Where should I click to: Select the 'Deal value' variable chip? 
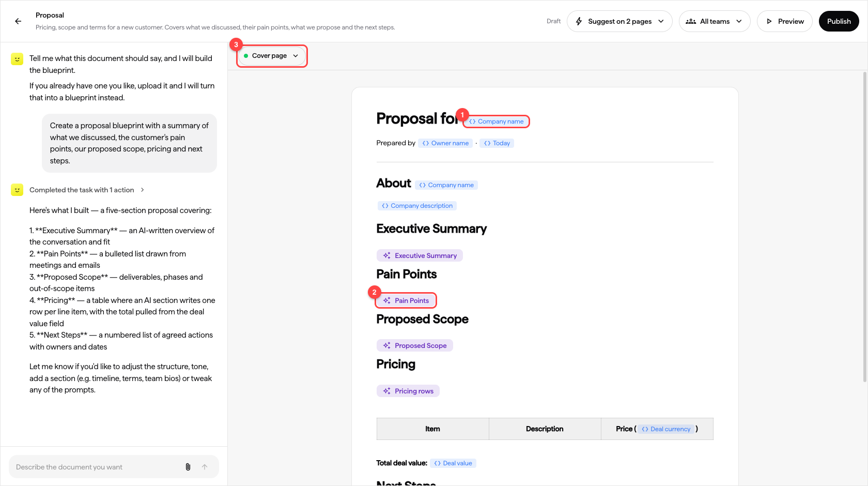click(x=453, y=463)
